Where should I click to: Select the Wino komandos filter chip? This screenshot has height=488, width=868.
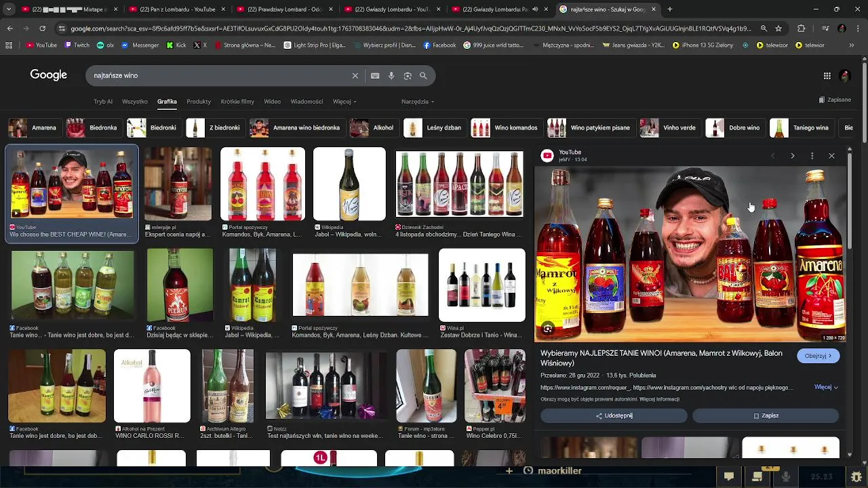507,127
